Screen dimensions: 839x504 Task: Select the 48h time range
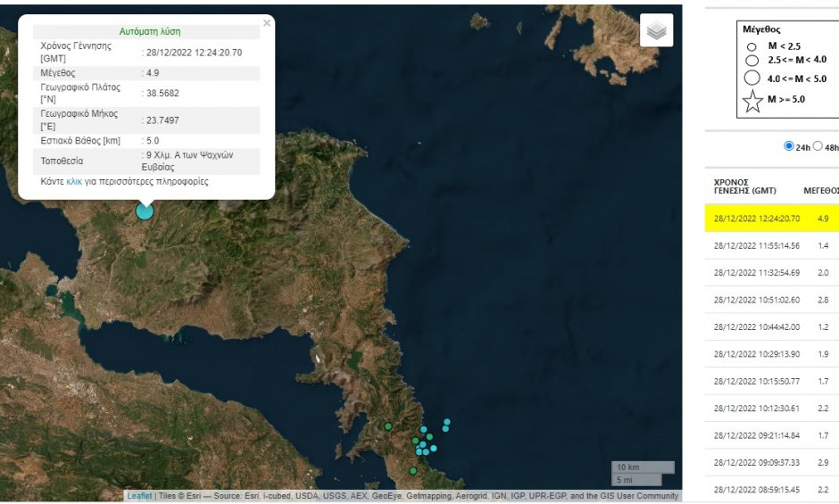(x=817, y=146)
